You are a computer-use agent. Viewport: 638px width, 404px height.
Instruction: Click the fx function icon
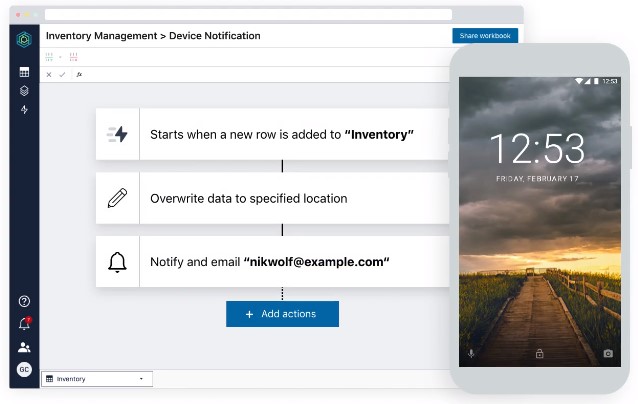tap(79, 74)
